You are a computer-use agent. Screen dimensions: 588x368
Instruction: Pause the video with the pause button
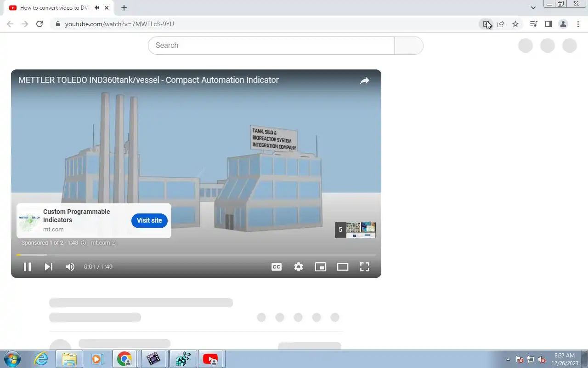pyautogui.click(x=27, y=267)
